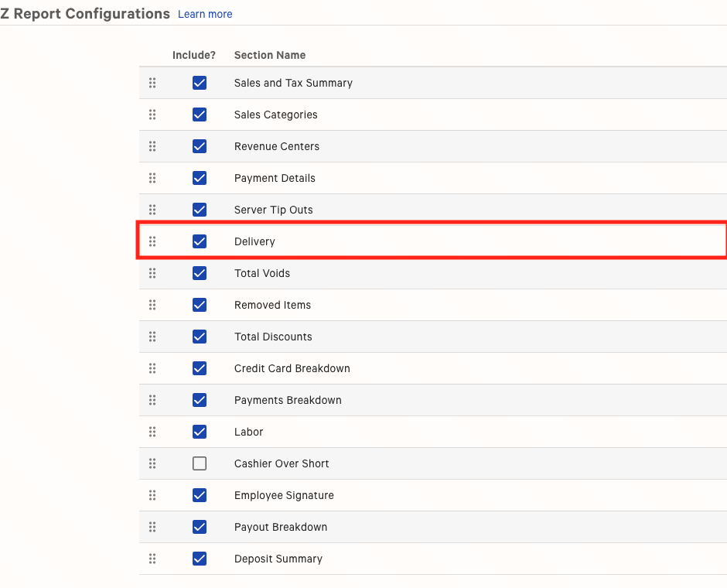Click drag handle for Cashier Over Short

152,463
